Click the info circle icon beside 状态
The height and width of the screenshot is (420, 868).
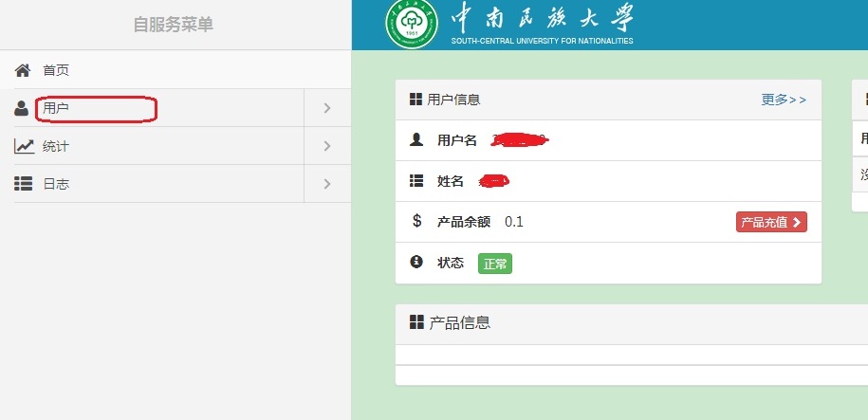tap(416, 263)
